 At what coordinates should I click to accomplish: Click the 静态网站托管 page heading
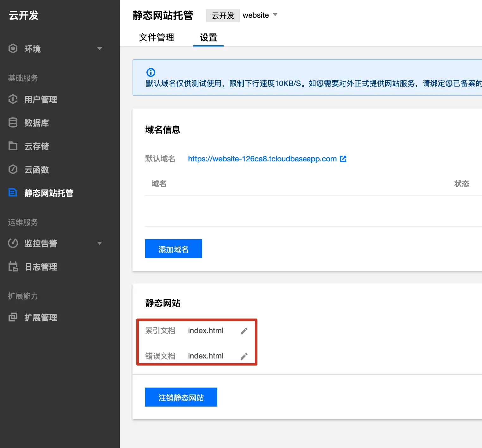163,15
